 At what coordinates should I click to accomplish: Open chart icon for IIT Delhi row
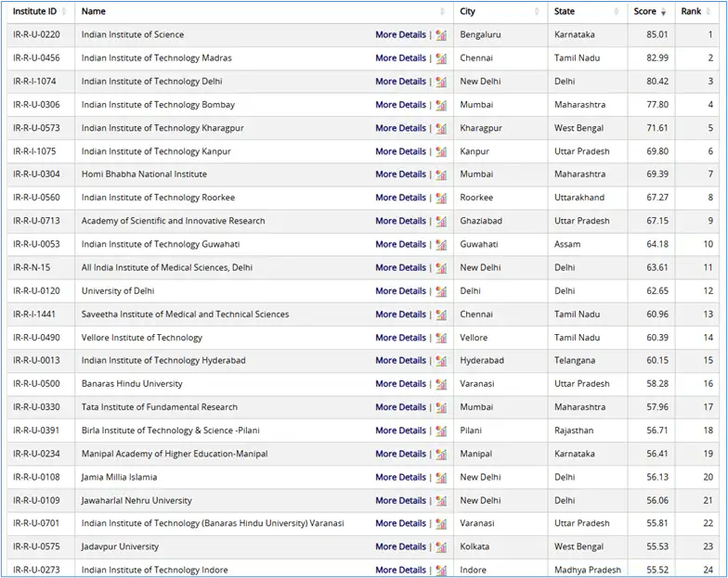pyautogui.click(x=441, y=82)
